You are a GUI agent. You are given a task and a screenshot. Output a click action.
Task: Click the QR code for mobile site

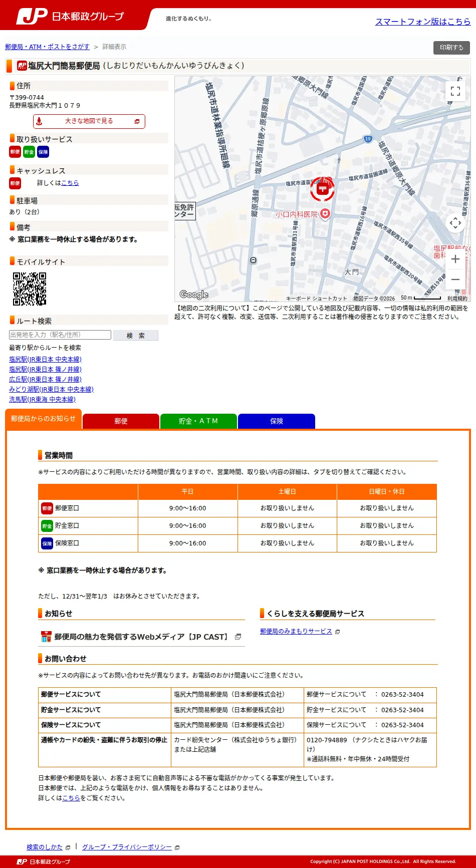tap(30, 289)
